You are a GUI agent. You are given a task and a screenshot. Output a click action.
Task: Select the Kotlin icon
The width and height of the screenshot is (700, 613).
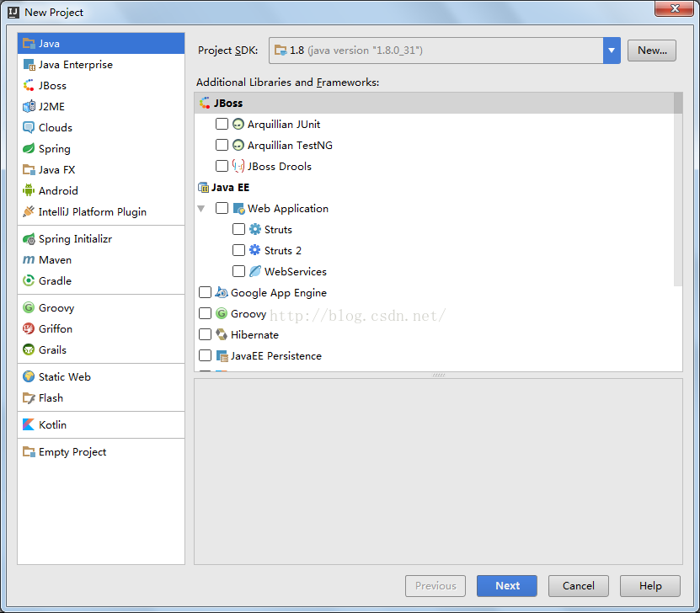tap(29, 424)
